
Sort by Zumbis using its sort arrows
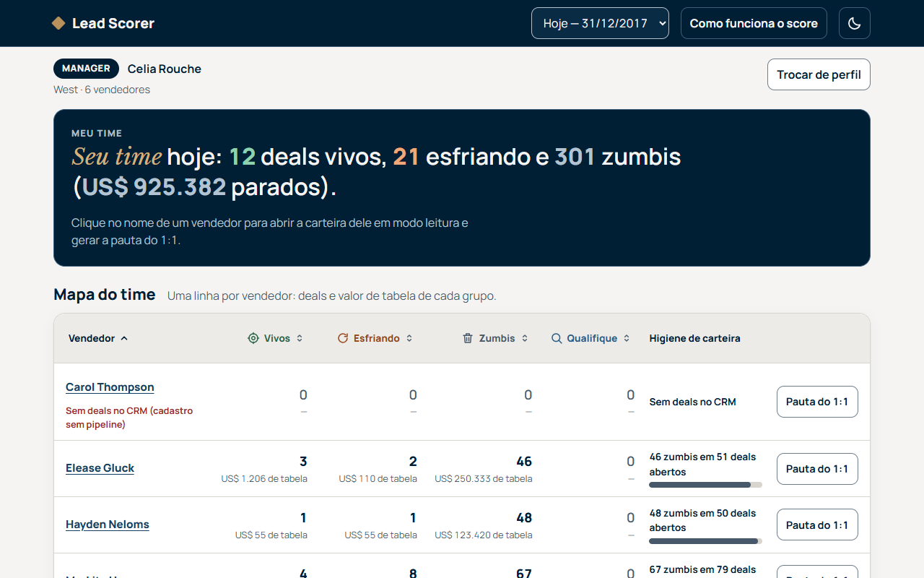coord(525,338)
